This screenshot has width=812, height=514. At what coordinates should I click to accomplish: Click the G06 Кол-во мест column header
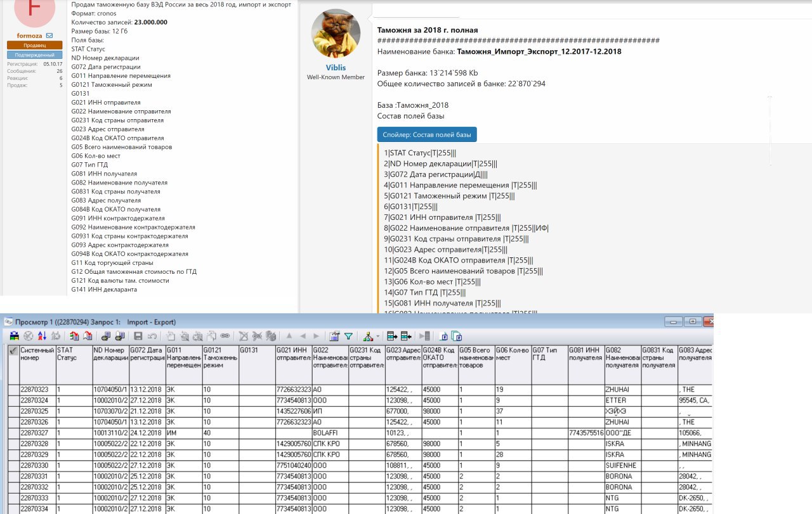(513, 364)
